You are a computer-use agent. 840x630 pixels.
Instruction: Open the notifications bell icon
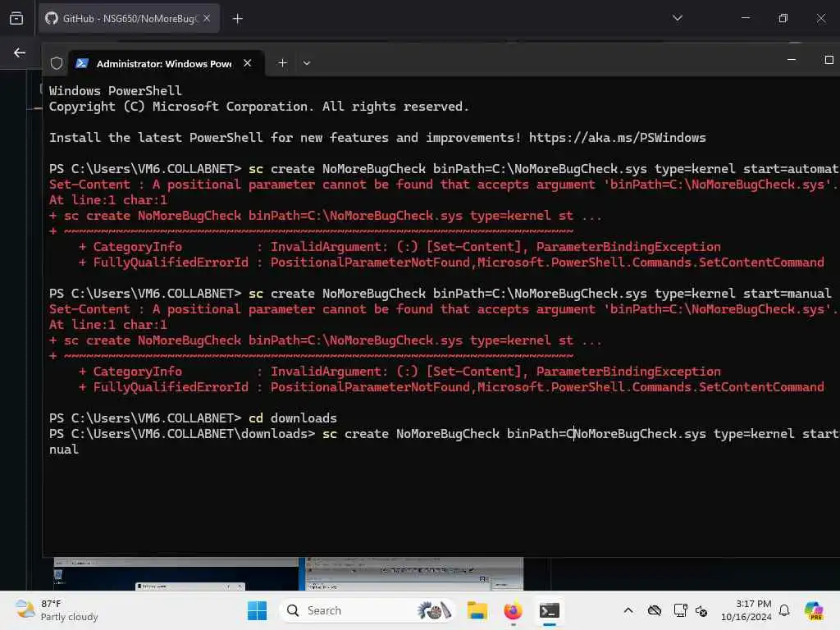[784, 610]
